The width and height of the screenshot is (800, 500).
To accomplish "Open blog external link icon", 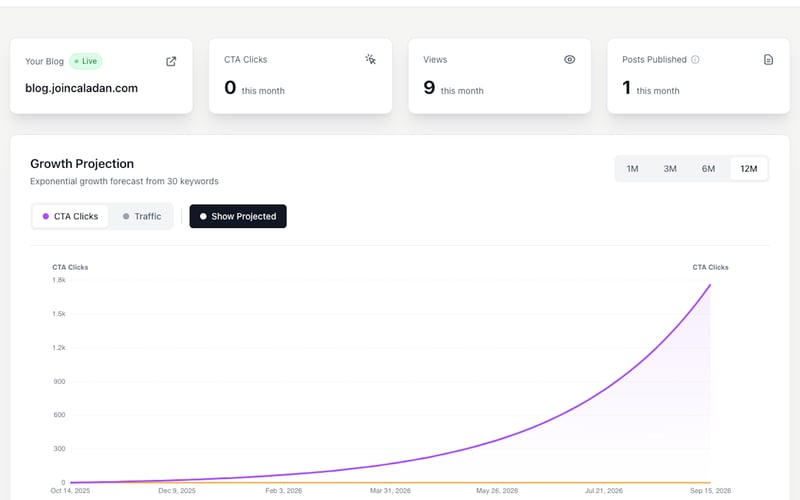I will click(x=171, y=61).
